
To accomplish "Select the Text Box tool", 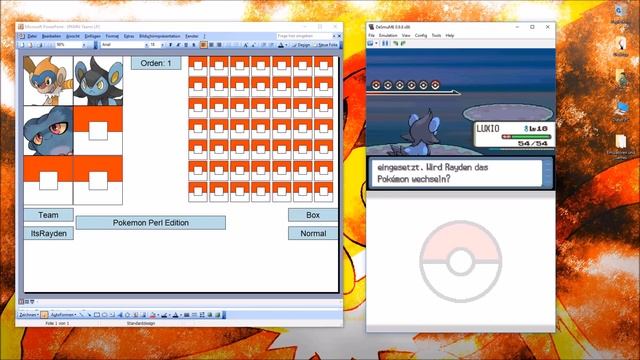I will coord(112,315).
